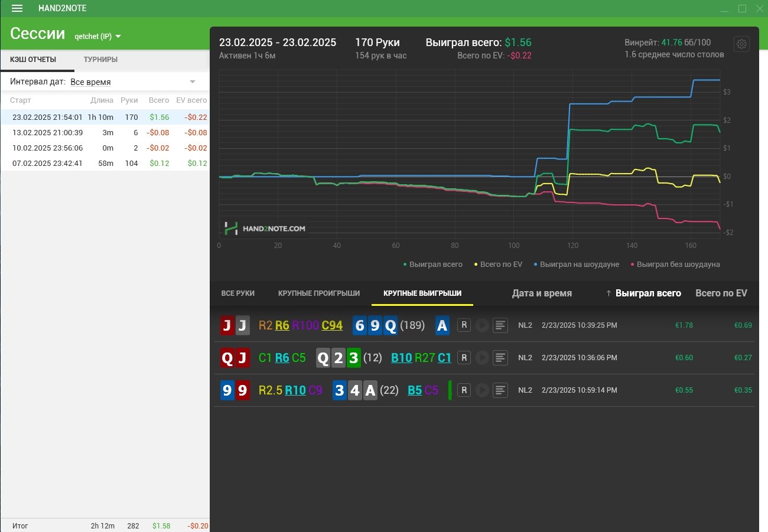Switch to the ТУРНИРЫ tab
768x532 pixels.
100,60
